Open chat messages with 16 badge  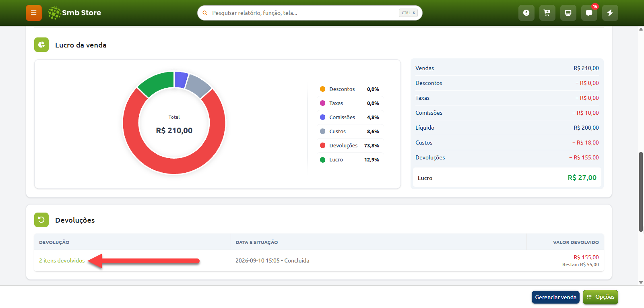click(x=589, y=13)
